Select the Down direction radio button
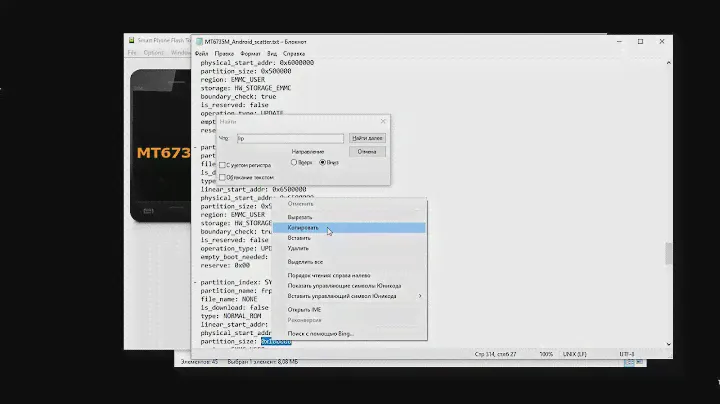 (x=322, y=162)
